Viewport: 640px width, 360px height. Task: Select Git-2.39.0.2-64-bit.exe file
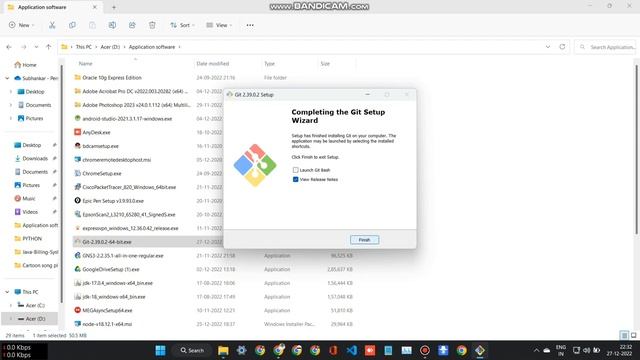107,242
